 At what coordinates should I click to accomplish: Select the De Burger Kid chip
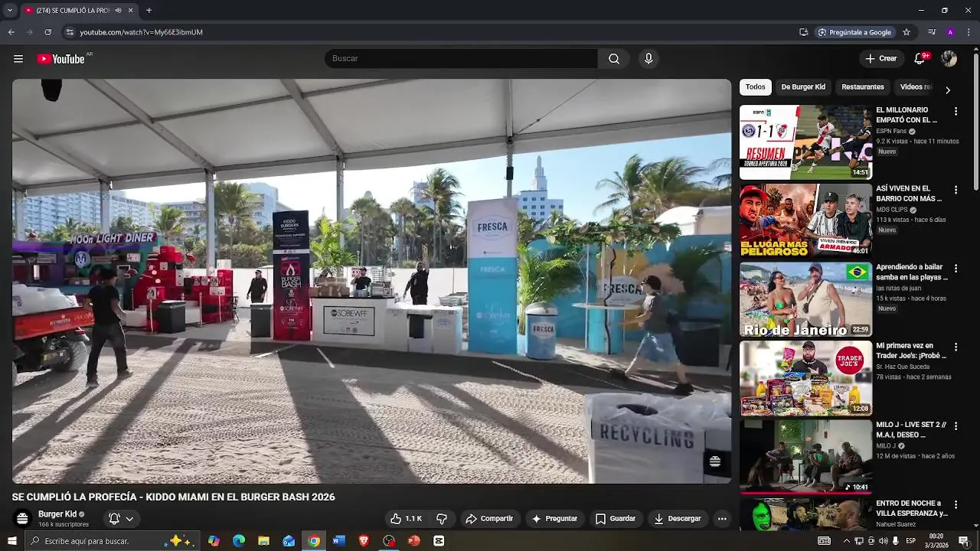point(803,87)
